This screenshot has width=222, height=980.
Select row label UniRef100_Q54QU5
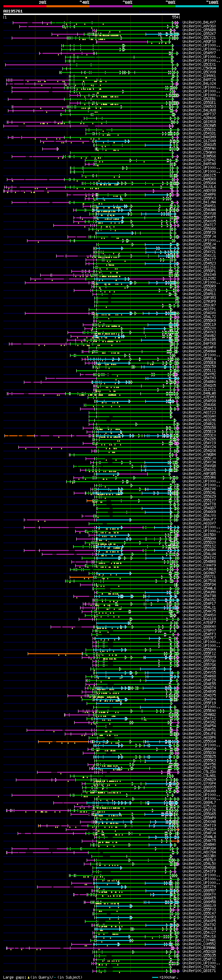199,145
